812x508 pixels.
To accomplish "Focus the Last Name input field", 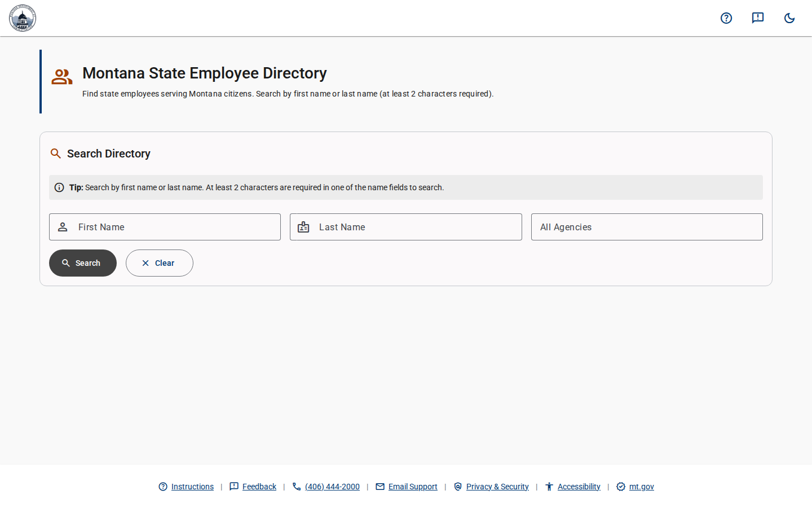I will [406, 227].
